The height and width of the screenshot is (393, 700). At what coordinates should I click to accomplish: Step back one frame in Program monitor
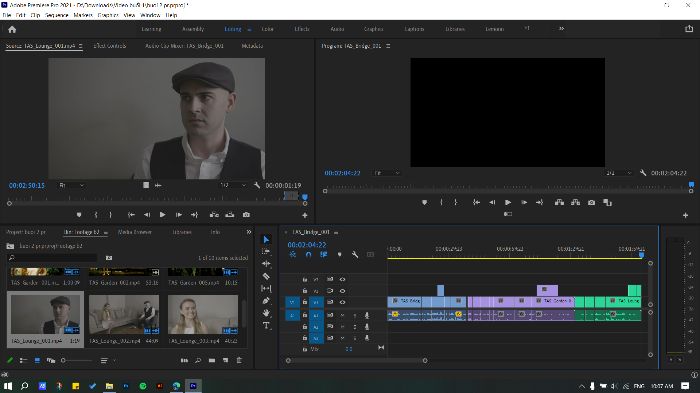[x=492, y=202]
